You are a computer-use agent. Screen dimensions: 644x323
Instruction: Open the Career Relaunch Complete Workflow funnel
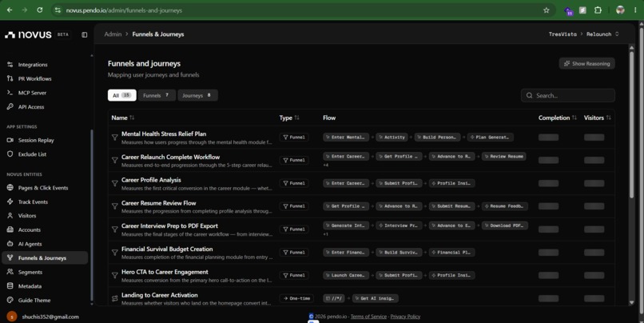pyautogui.click(x=170, y=157)
